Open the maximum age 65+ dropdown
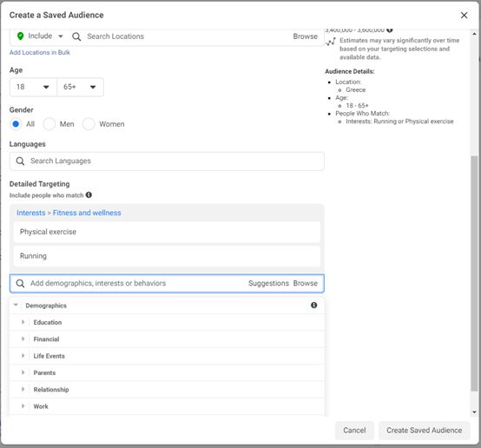This screenshot has height=448, width=481. click(80, 87)
